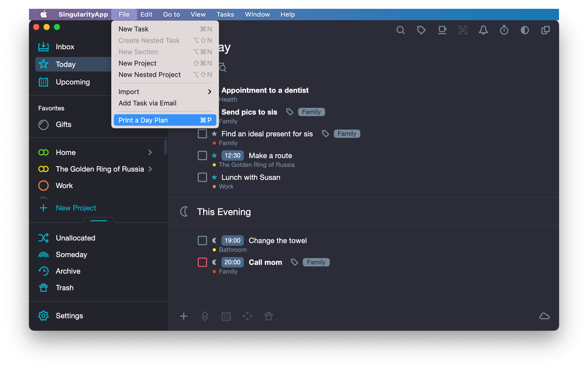Screen dimensions: 588x369
Task: Toggle checkbox for Find an ideal present
Action: pyautogui.click(x=202, y=133)
